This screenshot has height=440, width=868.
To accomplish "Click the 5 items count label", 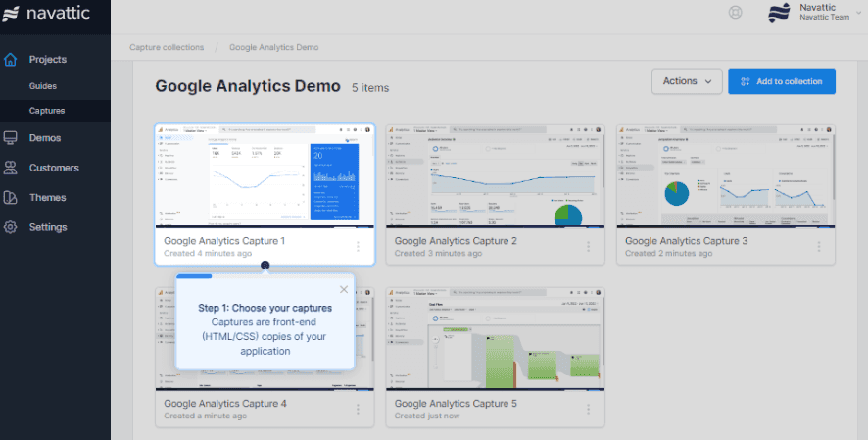I will click(370, 87).
